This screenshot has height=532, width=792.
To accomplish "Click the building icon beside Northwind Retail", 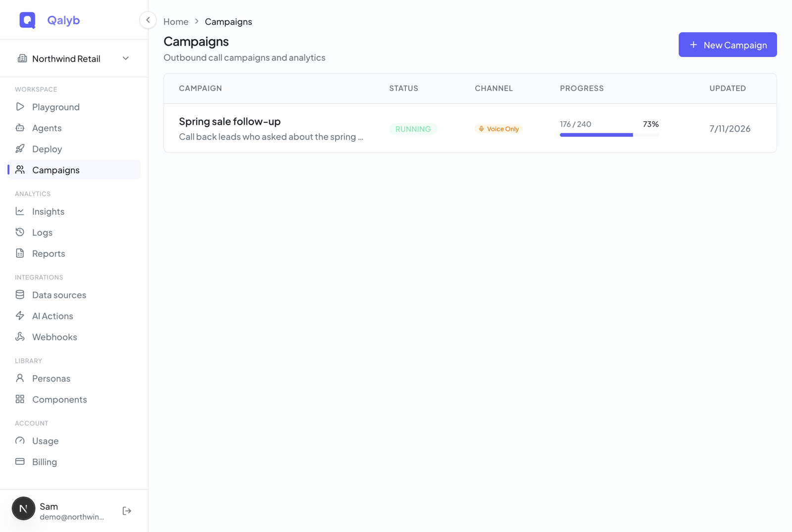I will (22, 58).
